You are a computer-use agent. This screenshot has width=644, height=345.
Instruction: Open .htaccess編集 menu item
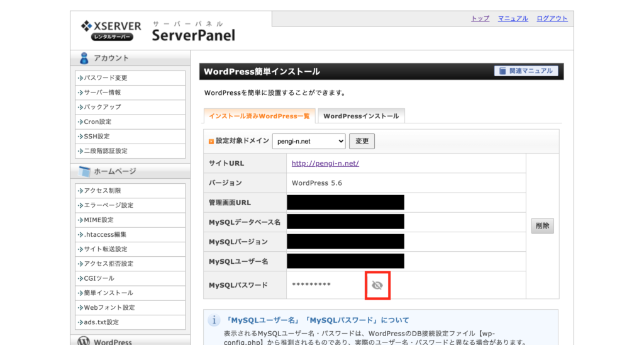coord(130,234)
